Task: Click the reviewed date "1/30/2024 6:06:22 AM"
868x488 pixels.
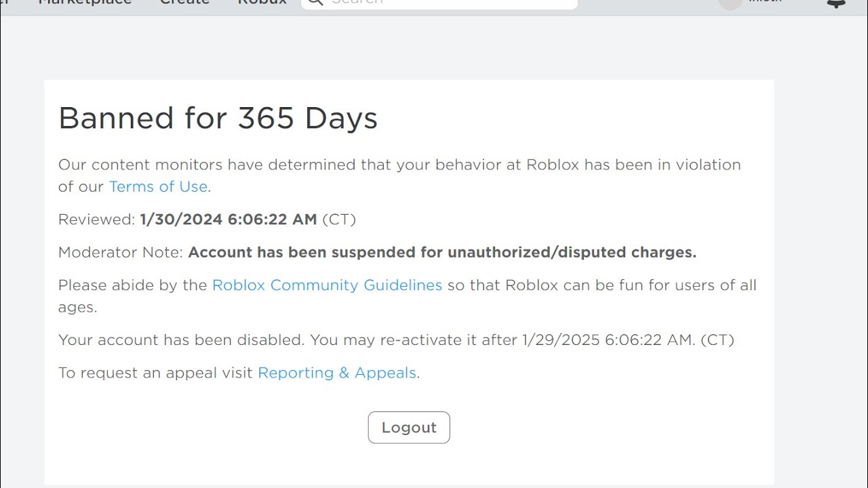Action: pyautogui.click(x=229, y=220)
